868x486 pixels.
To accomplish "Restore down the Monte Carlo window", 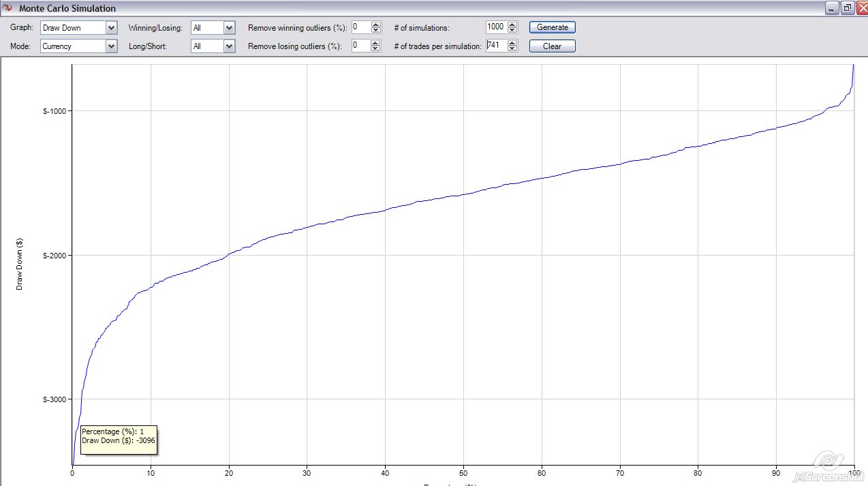I will pos(847,8).
